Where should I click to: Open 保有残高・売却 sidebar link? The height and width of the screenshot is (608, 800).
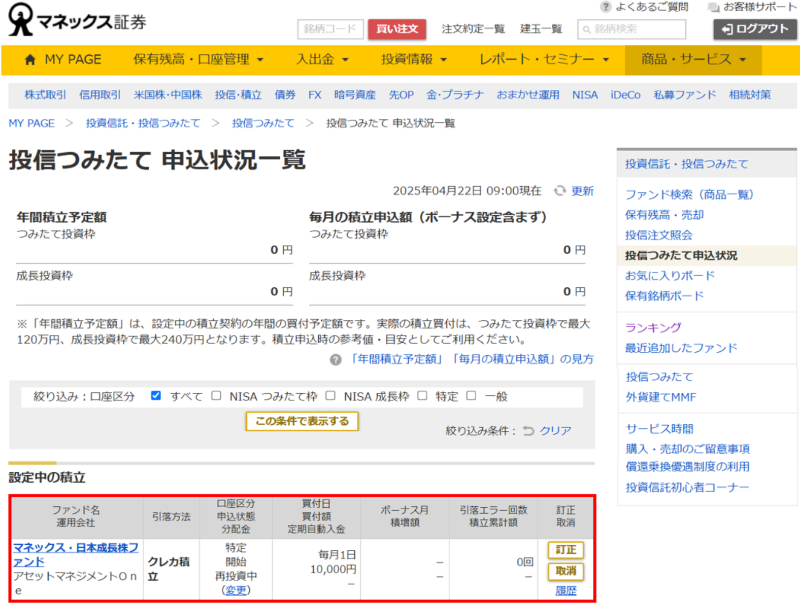click(x=664, y=215)
